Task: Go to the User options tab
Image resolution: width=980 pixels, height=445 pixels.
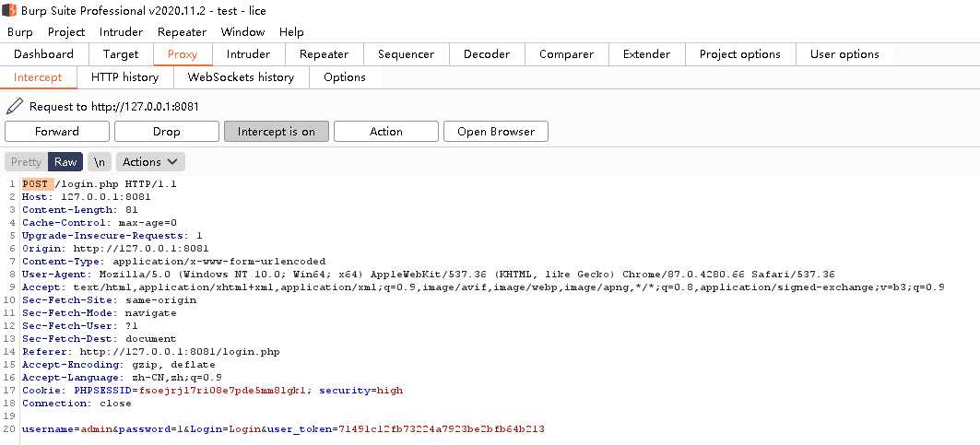Action: 844,54
